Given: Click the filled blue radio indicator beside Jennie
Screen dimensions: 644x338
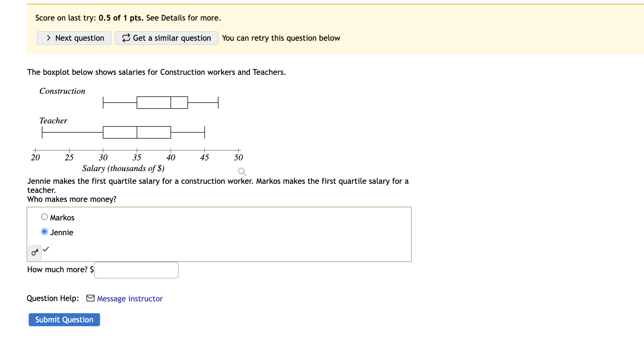Looking at the screenshot, I should click(44, 232).
